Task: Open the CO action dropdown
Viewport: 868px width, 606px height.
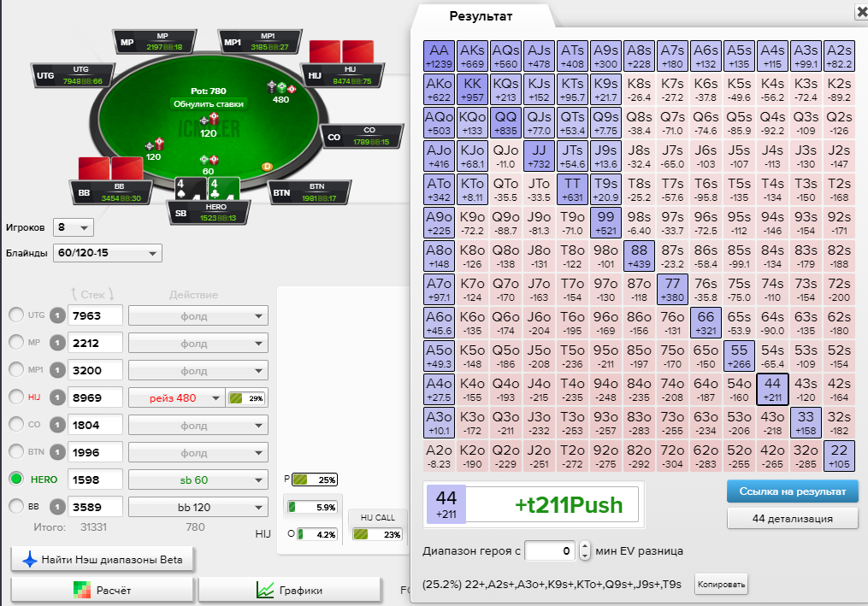Action: point(198,425)
